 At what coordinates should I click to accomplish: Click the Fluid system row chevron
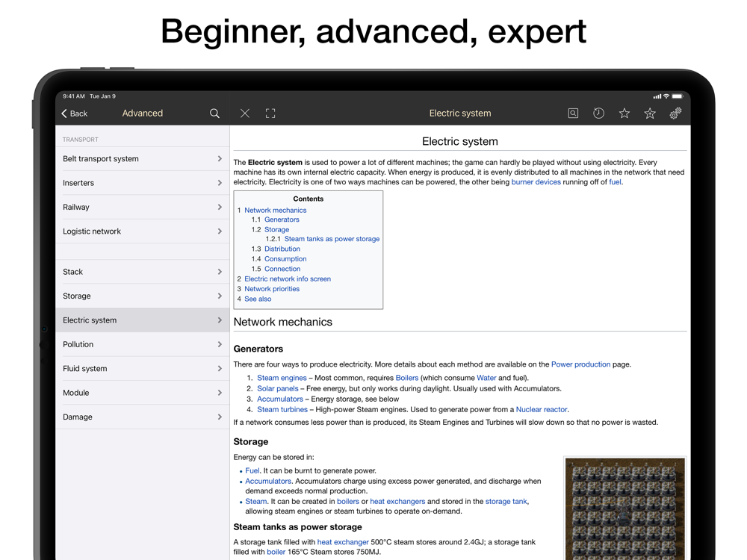220,369
